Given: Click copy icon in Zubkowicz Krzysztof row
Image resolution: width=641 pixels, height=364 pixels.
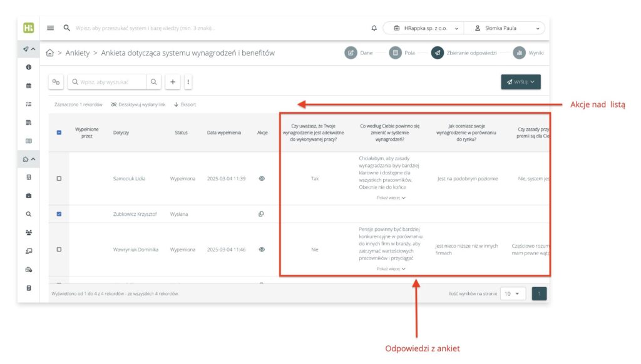Looking at the screenshot, I should click(x=262, y=214).
